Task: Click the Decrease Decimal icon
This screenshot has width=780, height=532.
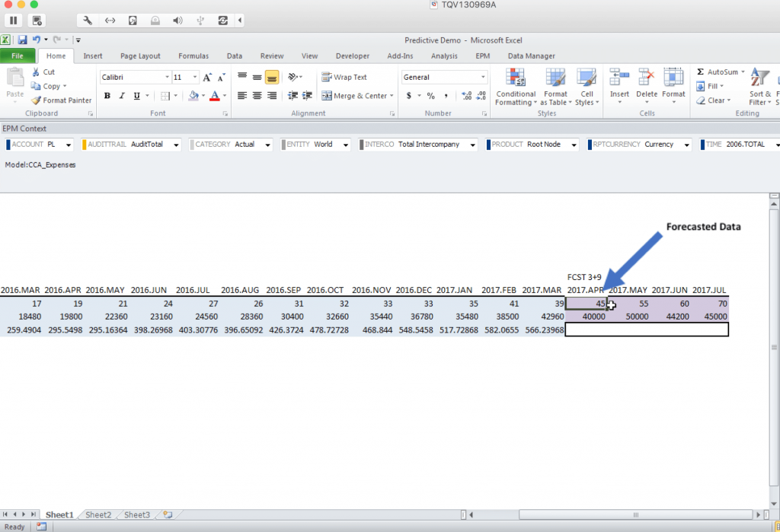Action: pos(481,95)
